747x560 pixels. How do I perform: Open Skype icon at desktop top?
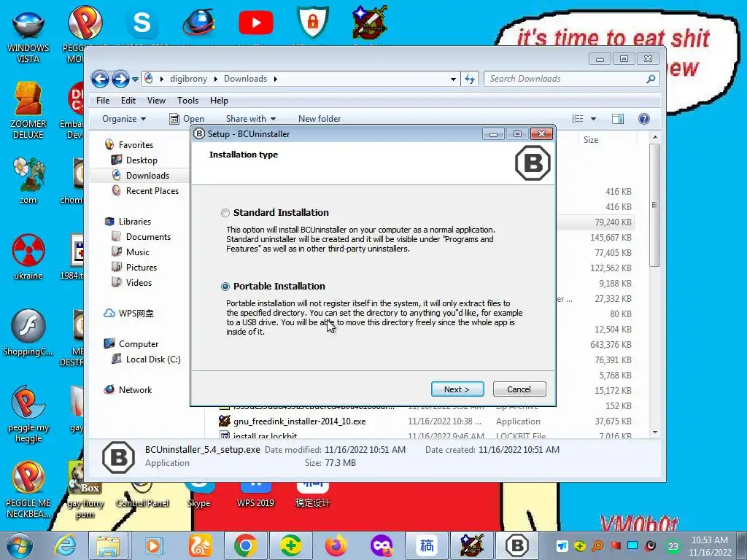pos(142,23)
